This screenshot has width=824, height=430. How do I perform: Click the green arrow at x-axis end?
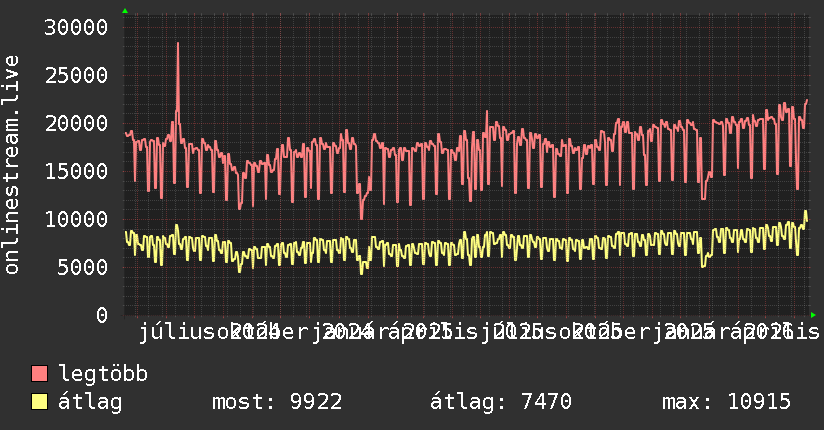813,315
